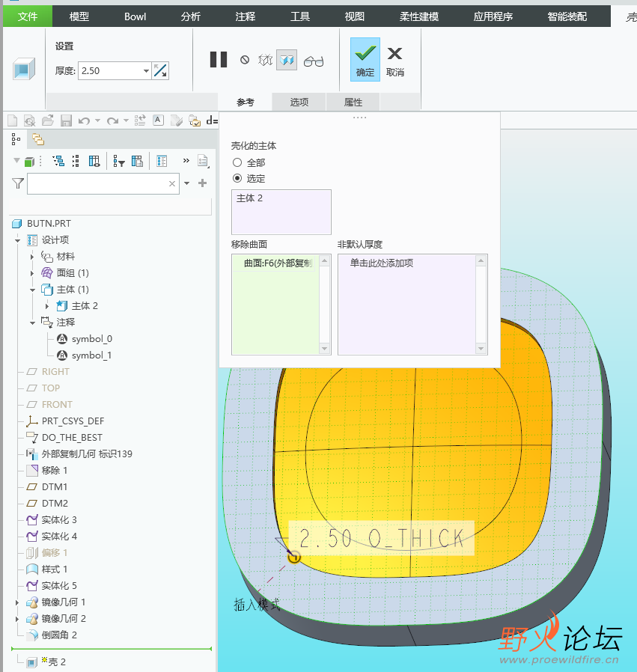Viewport: 637px width, 672px height.
Task: Click the tree columns icon
Action: tap(94, 161)
